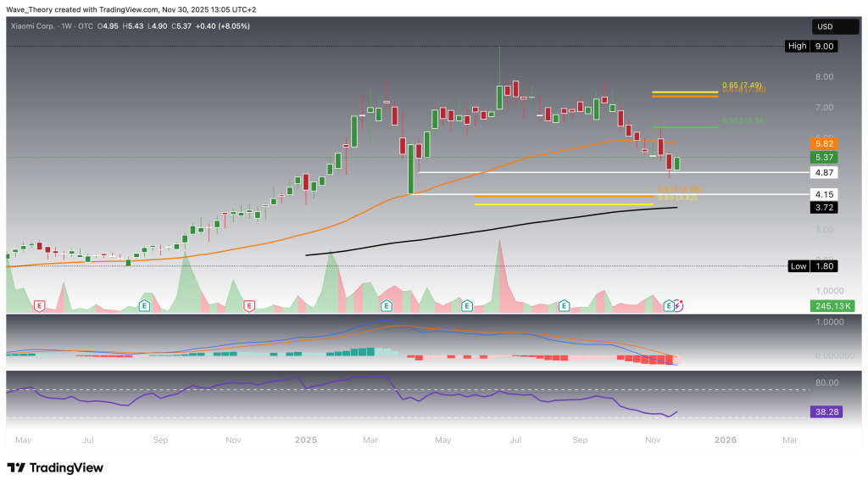Image resolution: width=868 pixels, height=486 pixels.
Task: Click the orange 5.82 moving average label
Action: point(824,143)
